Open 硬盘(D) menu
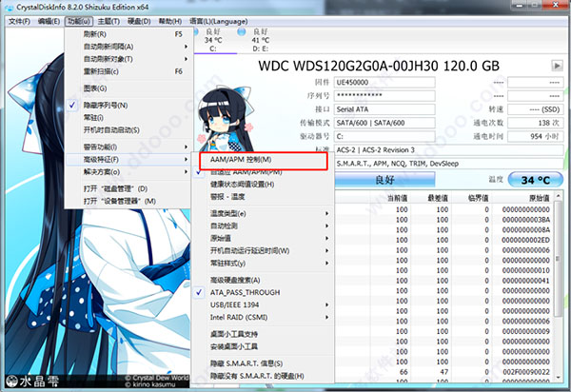The width and height of the screenshot is (571, 392). 139,22
